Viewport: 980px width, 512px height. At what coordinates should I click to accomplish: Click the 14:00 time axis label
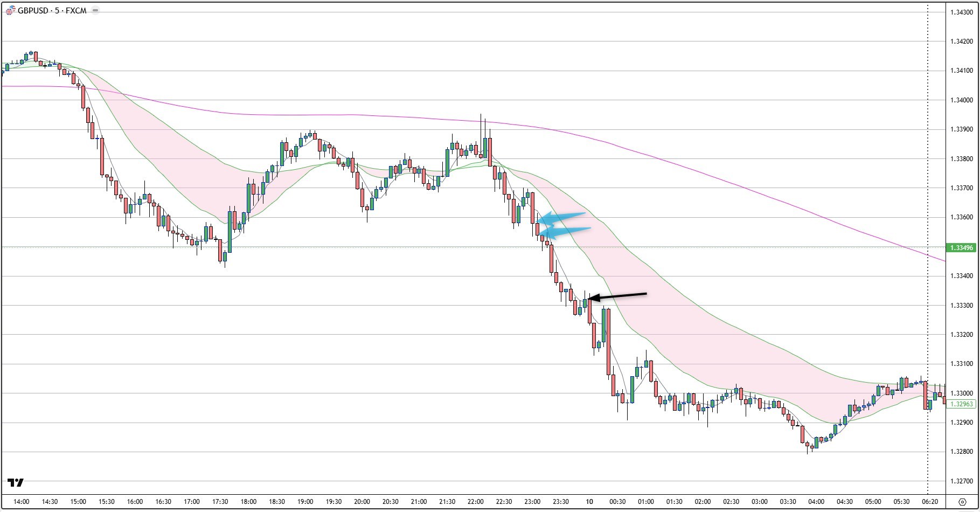click(22, 502)
